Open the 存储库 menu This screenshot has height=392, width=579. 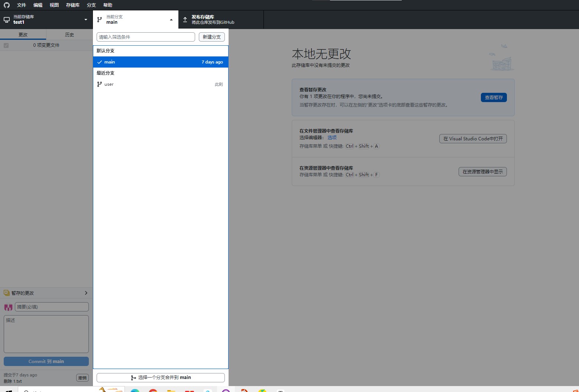73,5
